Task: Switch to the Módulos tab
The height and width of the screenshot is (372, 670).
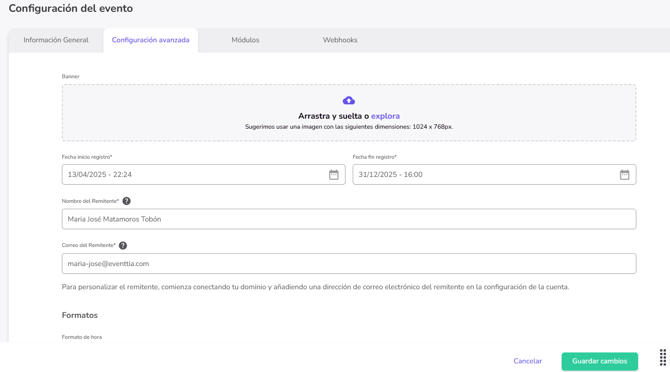Action: pos(245,40)
